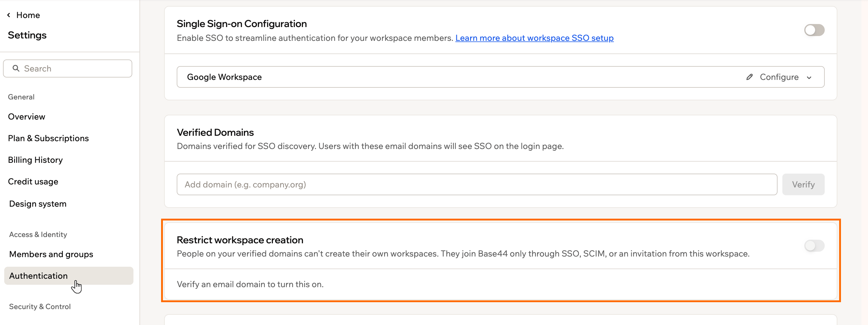This screenshot has height=325, width=868.
Task: Click the Single Sign-on Configuration heading
Action: point(242,23)
